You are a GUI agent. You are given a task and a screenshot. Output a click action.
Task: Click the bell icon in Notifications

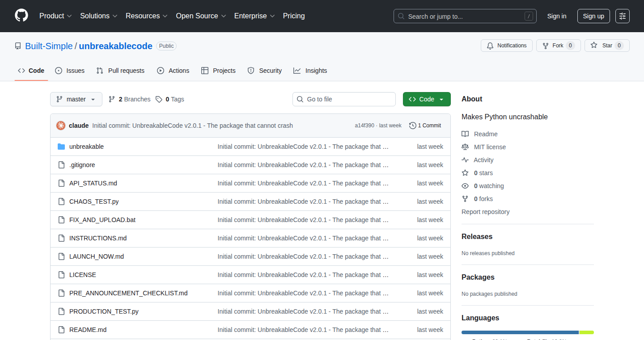[490, 46]
